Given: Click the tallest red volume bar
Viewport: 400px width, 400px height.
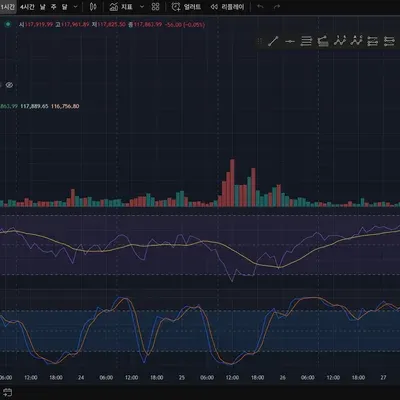Looking at the screenshot, I should 232,183.
